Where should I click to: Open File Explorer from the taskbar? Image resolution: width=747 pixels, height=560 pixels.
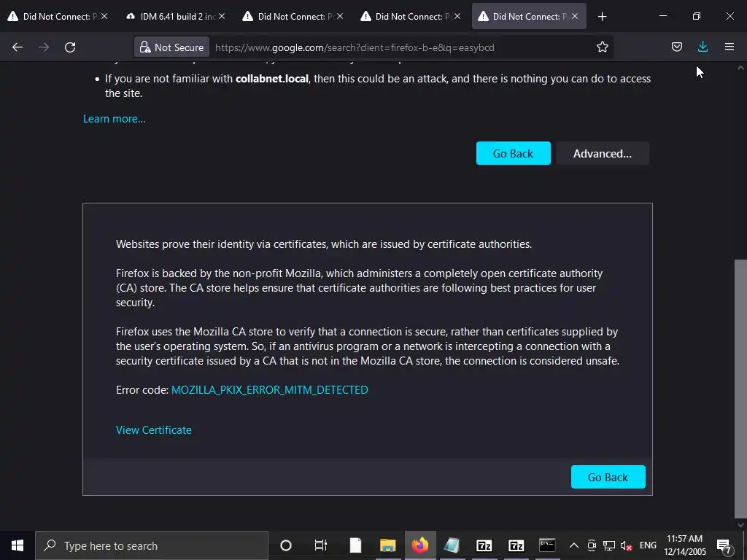tap(388, 545)
